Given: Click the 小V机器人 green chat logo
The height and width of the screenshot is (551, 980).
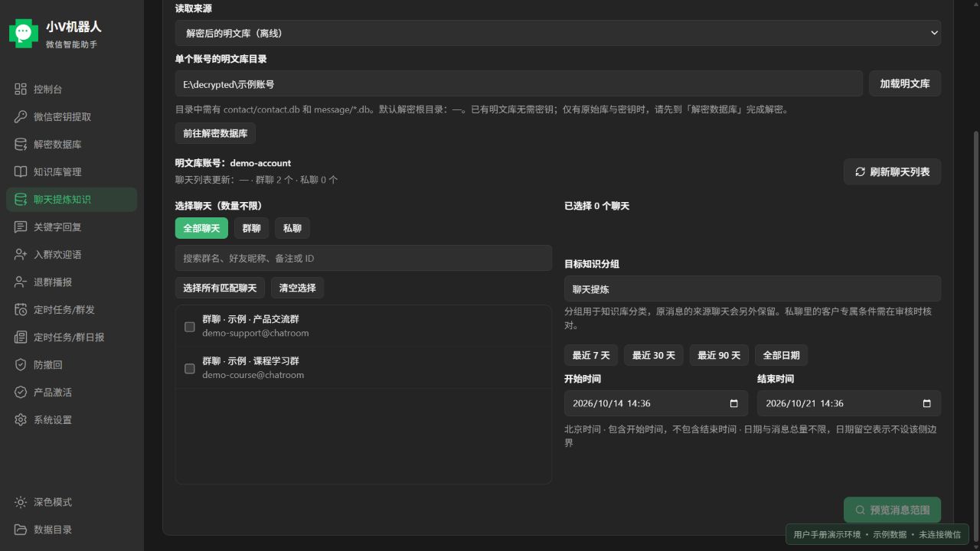Looking at the screenshot, I should pyautogui.click(x=23, y=33).
